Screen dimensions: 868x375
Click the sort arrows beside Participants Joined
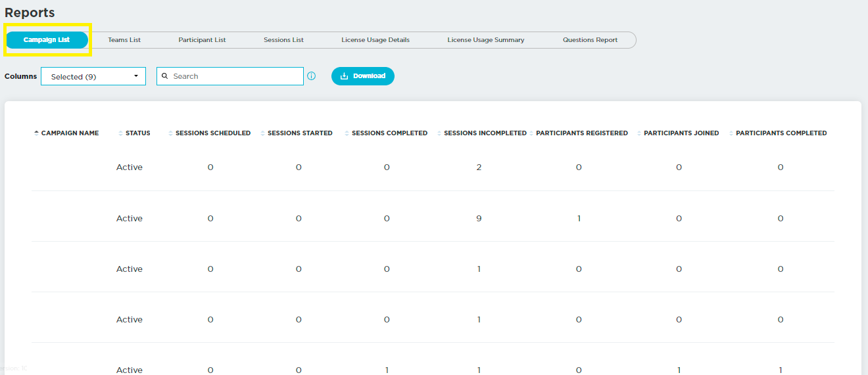point(639,133)
